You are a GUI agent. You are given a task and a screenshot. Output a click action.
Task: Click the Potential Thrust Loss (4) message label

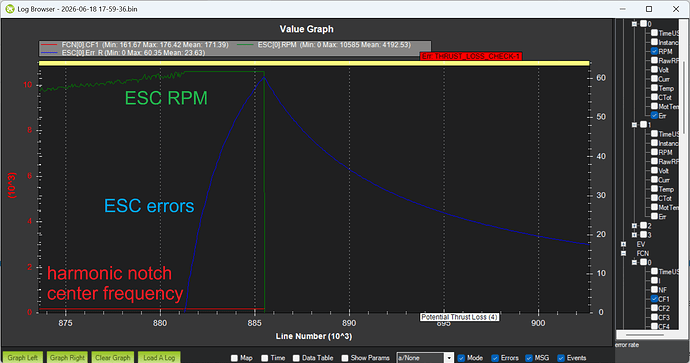pos(459,317)
